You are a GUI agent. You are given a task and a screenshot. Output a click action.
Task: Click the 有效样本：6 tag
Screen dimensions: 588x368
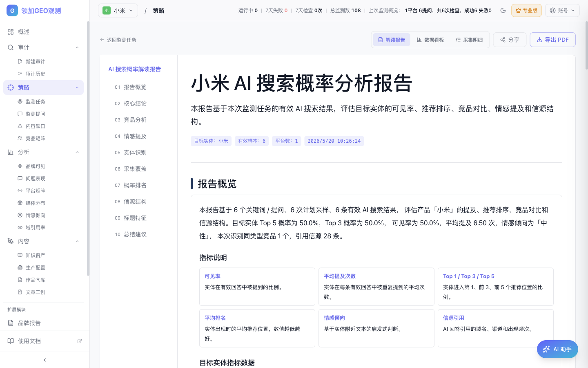(252, 141)
